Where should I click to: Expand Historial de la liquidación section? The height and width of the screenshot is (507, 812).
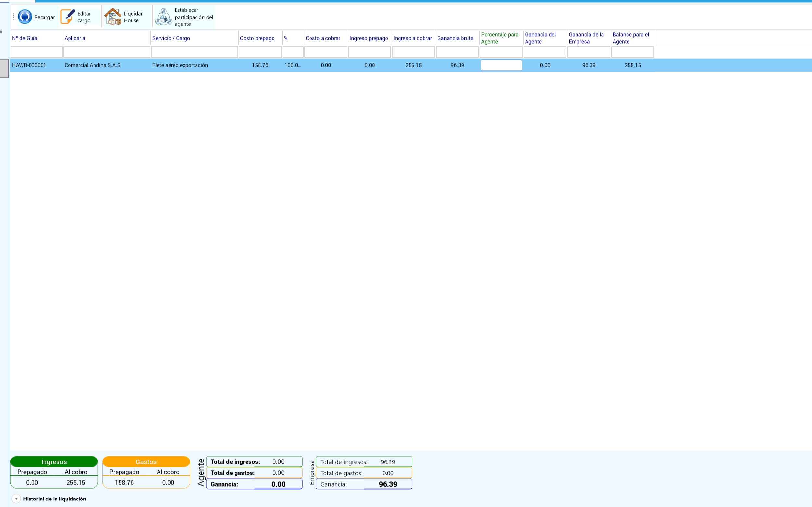(x=16, y=499)
